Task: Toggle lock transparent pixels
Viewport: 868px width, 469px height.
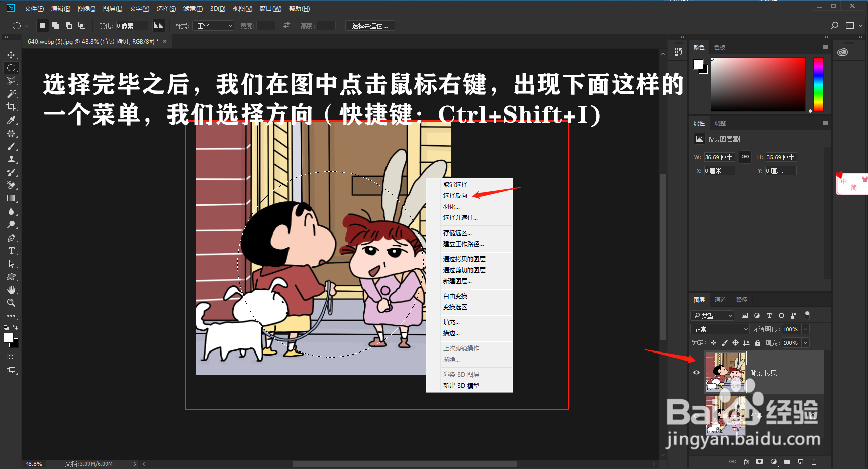Action: pyautogui.click(x=713, y=343)
